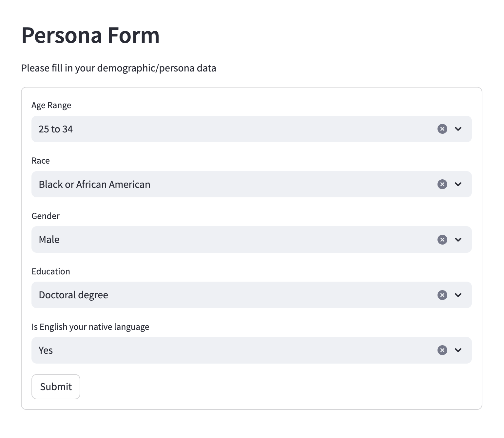Expand the Gender dropdown chevron
Screen dimensions: 504x438
[458, 240]
